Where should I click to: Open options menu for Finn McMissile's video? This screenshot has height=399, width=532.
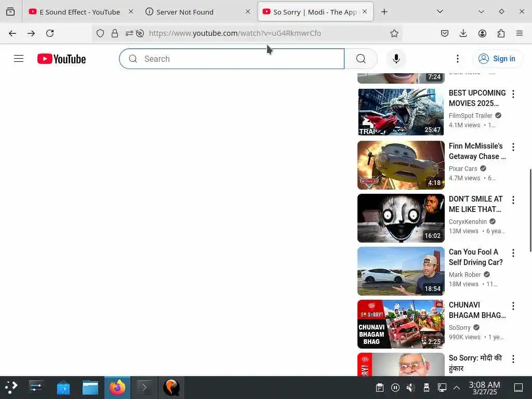pos(513,147)
